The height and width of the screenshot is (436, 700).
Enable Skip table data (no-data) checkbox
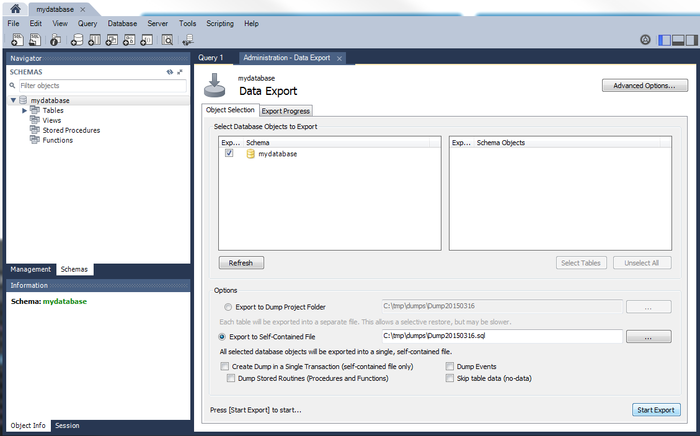pos(449,379)
